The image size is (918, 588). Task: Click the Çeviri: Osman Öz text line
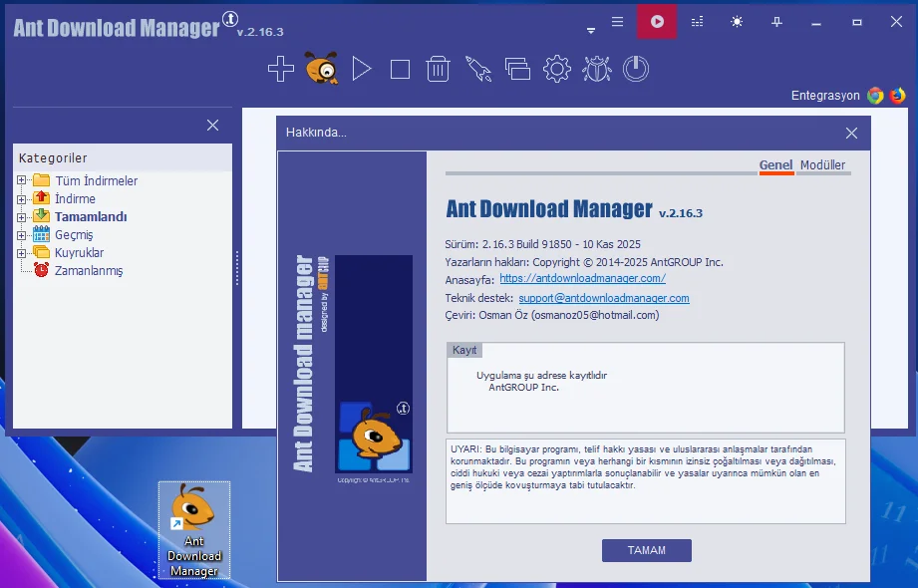coord(552,315)
